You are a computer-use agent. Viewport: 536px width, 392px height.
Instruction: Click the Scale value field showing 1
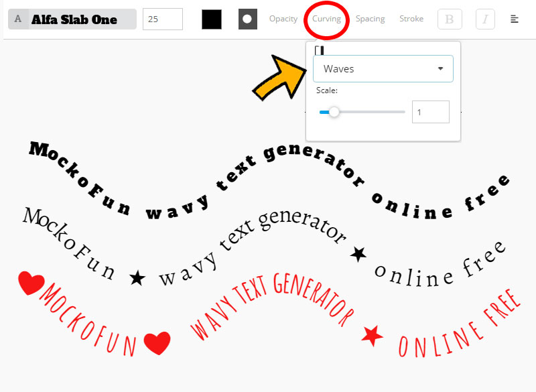[x=430, y=112]
